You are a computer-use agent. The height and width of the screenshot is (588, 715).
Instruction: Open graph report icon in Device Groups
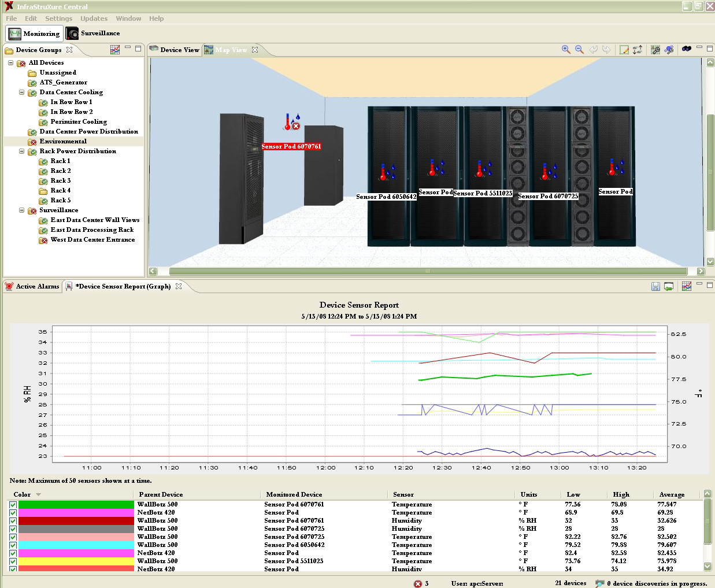click(115, 50)
